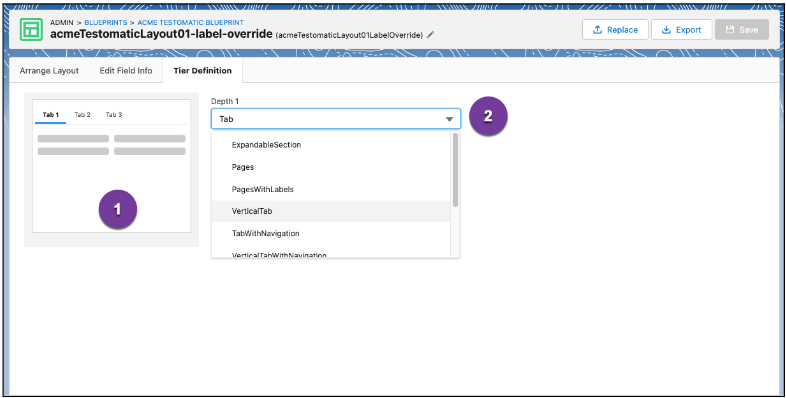
Task: Click the ADMIN breadcrumb text
Action: [62, 23]
